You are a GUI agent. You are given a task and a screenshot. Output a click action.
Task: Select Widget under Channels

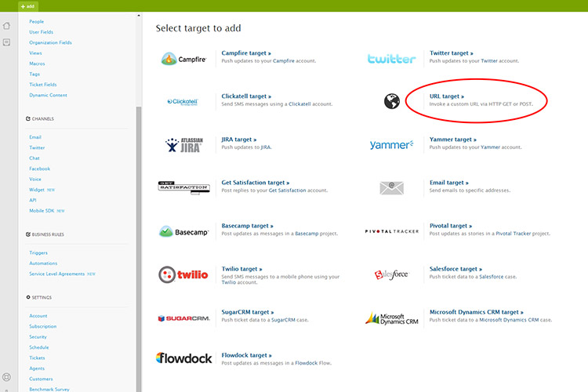37,189
